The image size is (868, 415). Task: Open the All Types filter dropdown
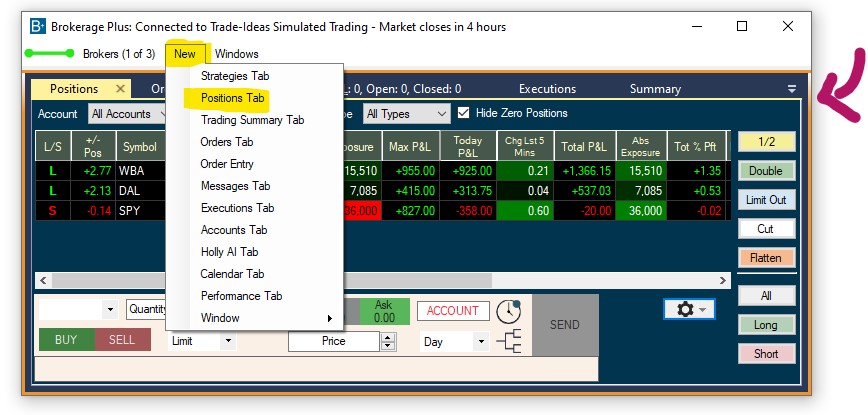pyautogui.click(x=405, y=114)
